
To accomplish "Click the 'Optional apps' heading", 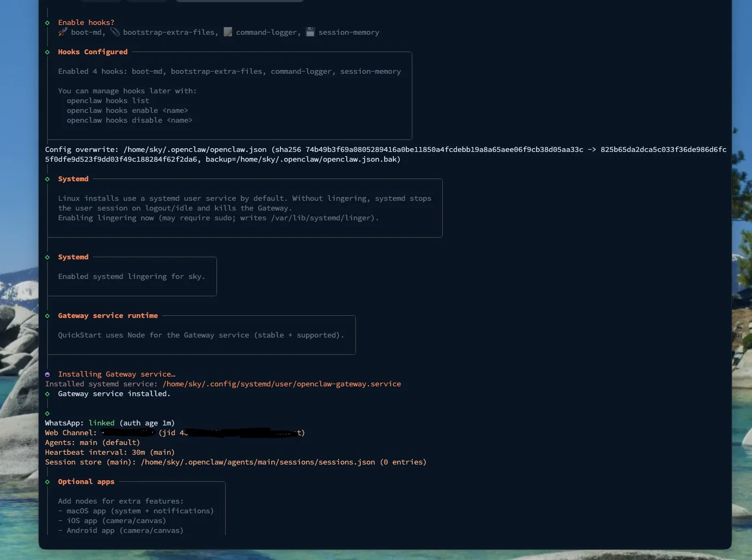I will pos(86,482).
